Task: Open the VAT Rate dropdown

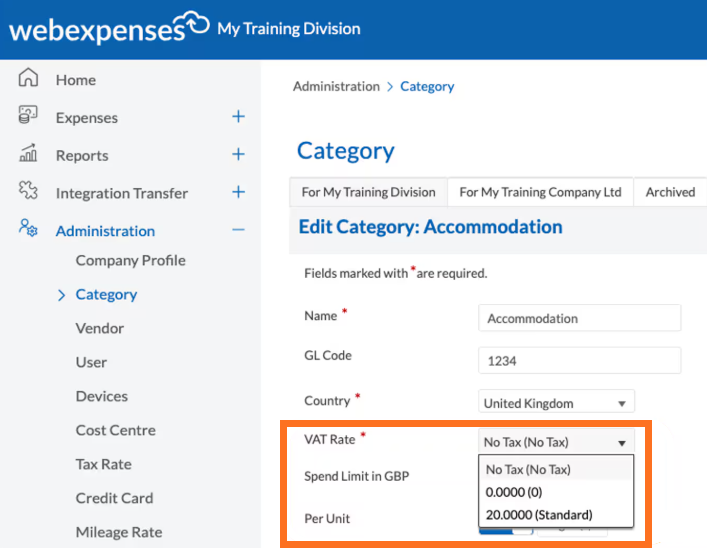Action: (x=556, y=441)
